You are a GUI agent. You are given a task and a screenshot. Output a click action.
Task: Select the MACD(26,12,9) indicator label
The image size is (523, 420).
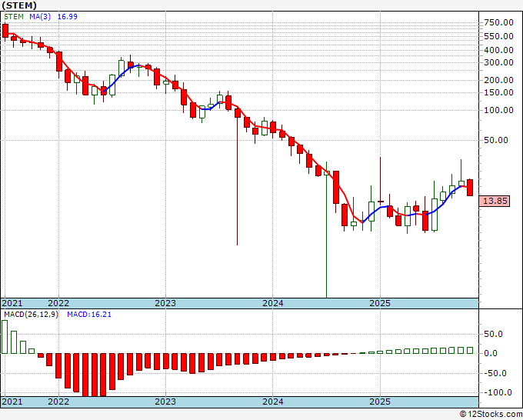[31, 315]
